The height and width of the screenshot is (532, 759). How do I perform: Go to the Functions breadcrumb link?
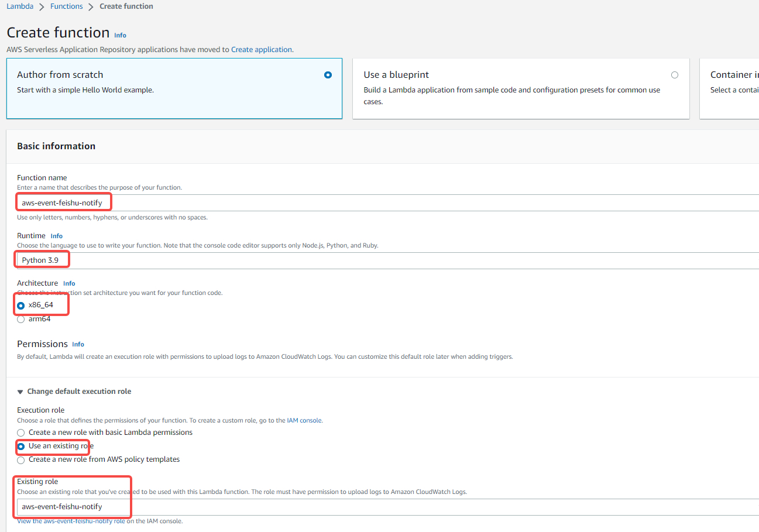tap(67, 6)
